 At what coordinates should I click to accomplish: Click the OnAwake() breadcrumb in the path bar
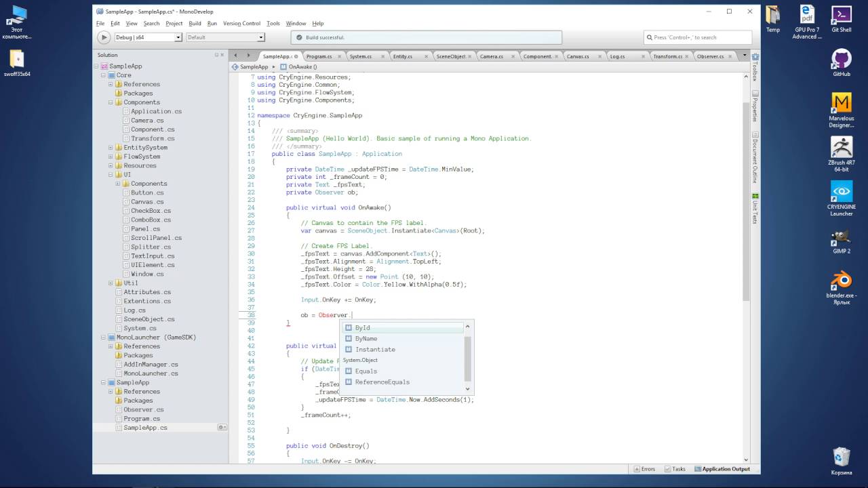pos(298,67)
